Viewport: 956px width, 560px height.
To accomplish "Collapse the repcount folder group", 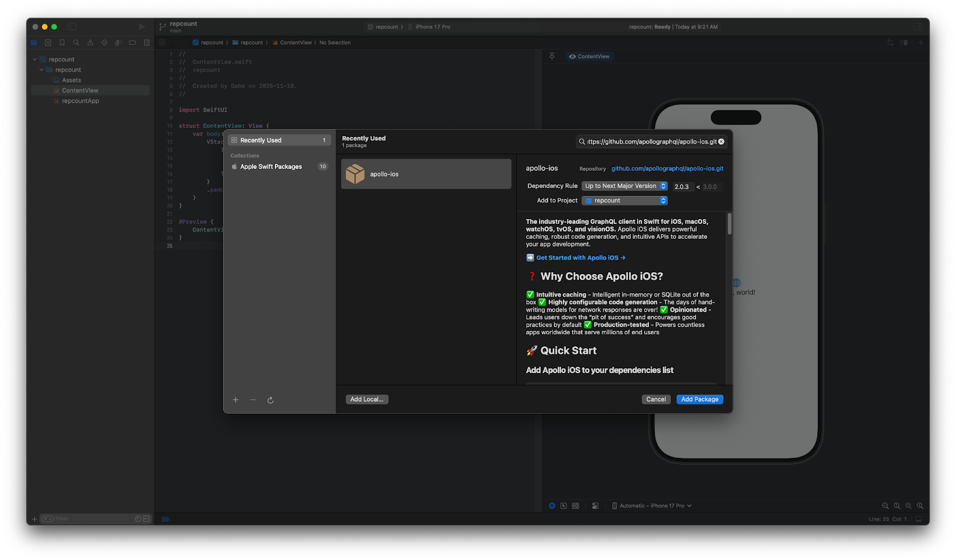I will (41, 70).
